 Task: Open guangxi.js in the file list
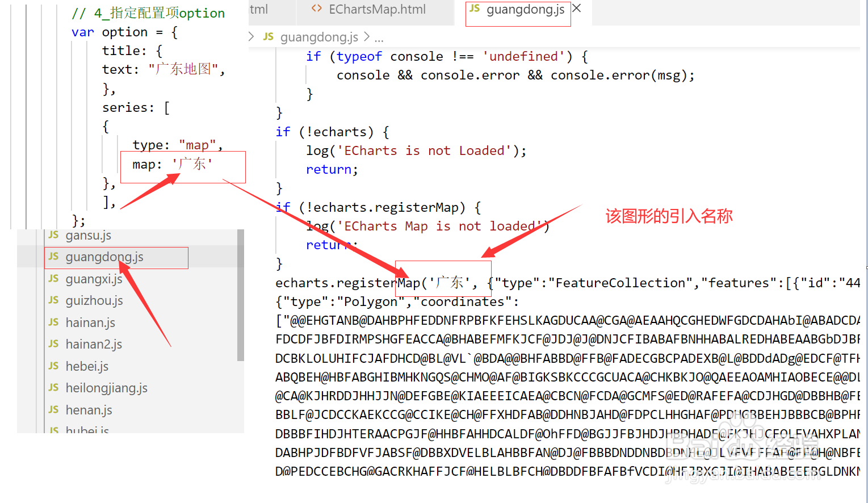click(x=94, y=279)
